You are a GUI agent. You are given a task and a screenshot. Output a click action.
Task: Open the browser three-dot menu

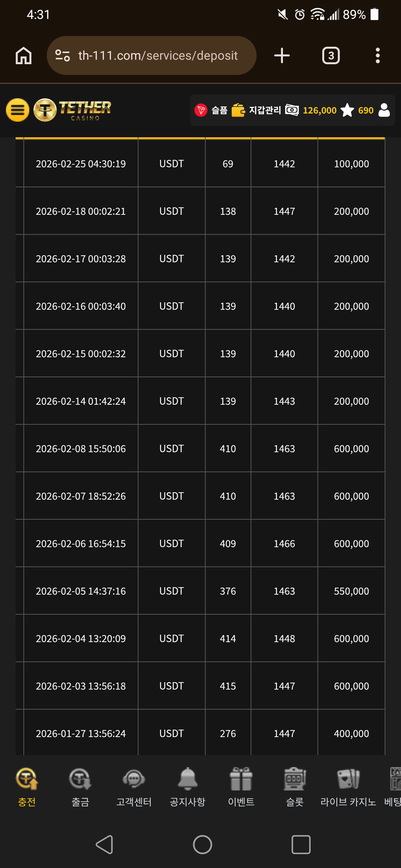[378, 56]
